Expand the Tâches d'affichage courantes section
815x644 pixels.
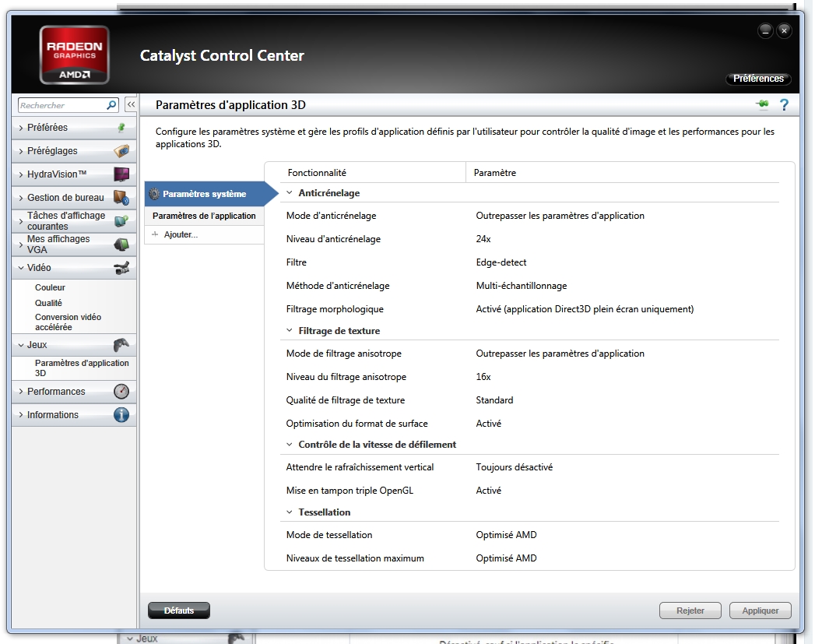[21, 221]
